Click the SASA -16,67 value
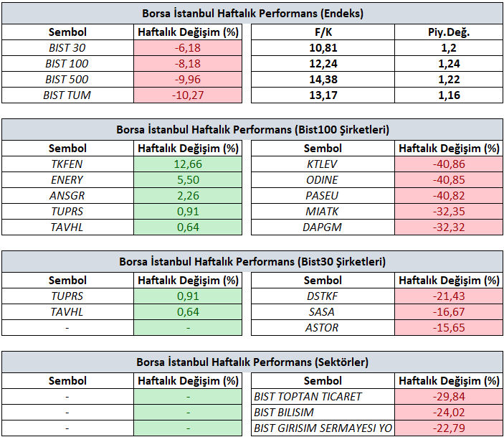The width and height of the screenshot is (504, 437). click(449, 312)
